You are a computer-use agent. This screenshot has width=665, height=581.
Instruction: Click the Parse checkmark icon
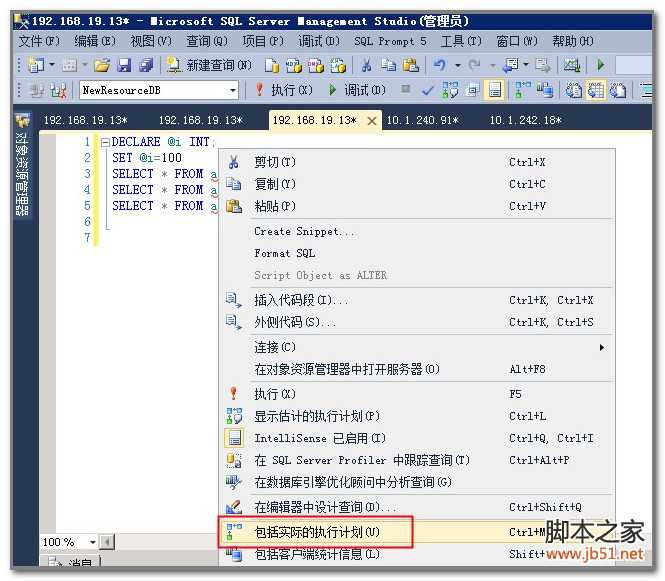pos(428,90)
